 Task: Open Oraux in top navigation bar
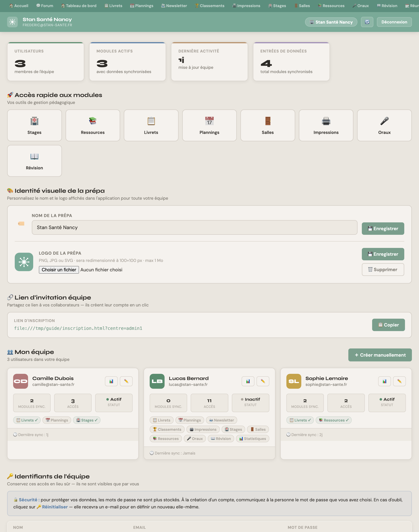(361, 6)
